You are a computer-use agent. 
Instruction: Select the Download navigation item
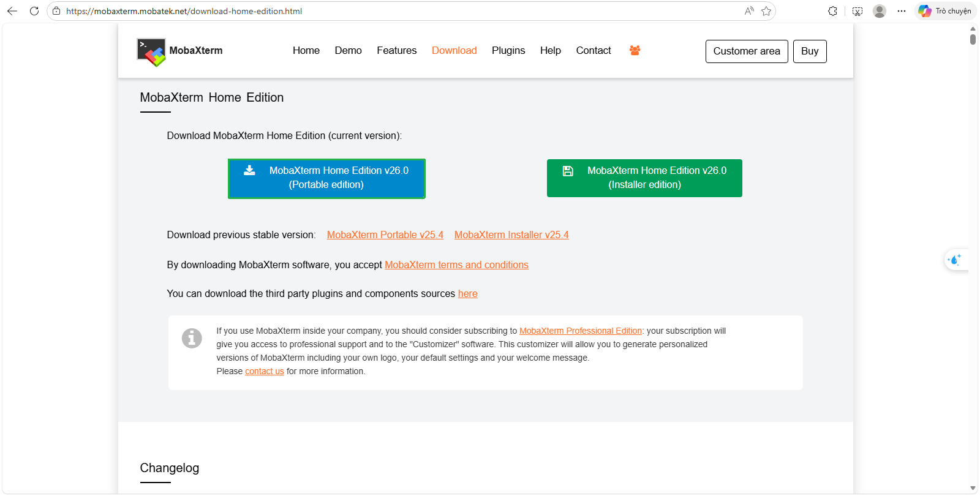(454, 50)
